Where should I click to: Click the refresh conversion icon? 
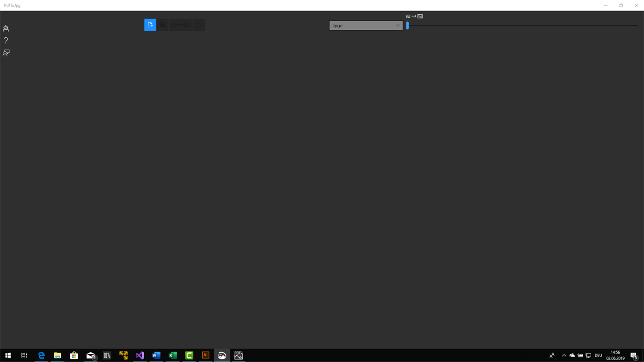[x=199, y=24]
